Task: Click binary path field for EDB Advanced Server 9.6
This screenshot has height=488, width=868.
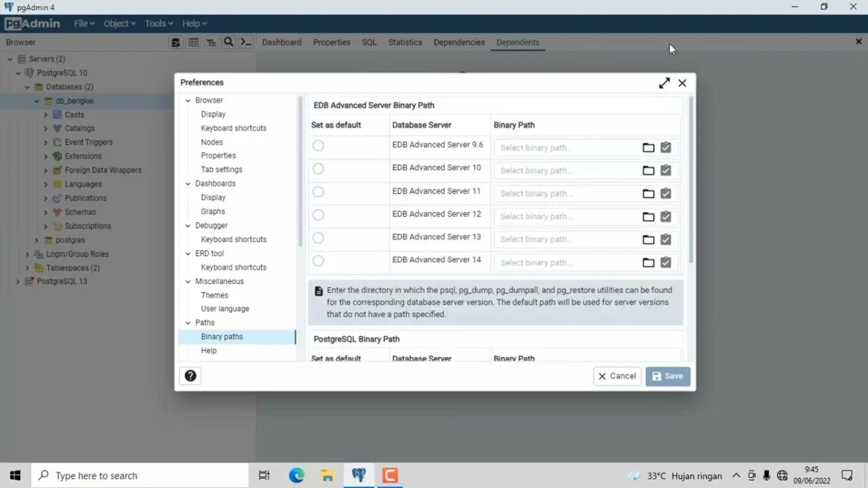Action: [x=567, y=148]
